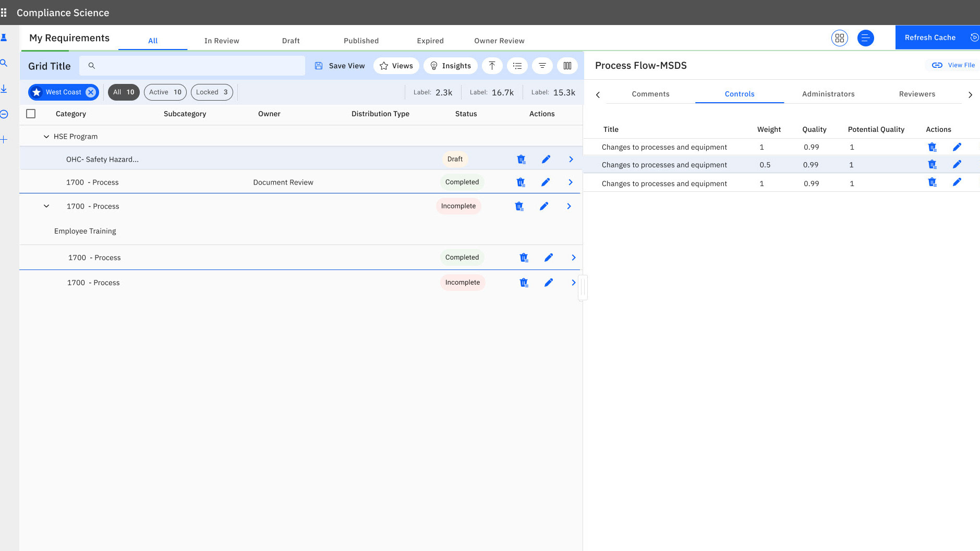Open the Comments tab

tap(650, 94)
